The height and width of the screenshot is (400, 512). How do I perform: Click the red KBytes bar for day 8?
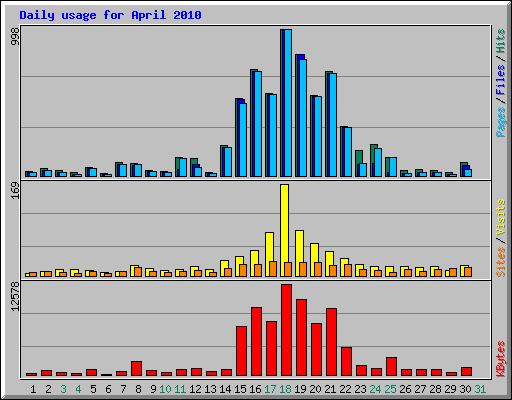tap(136, 368)
